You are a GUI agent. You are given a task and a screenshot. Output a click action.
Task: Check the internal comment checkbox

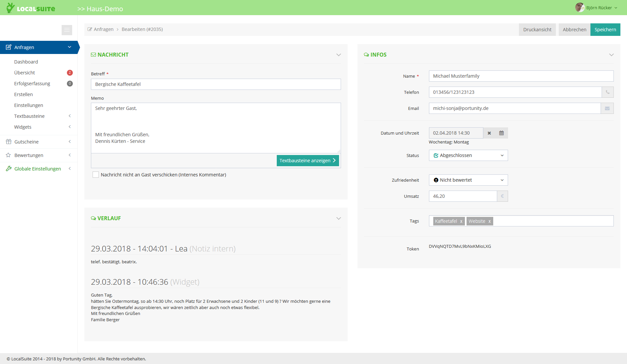click(96, 175)
